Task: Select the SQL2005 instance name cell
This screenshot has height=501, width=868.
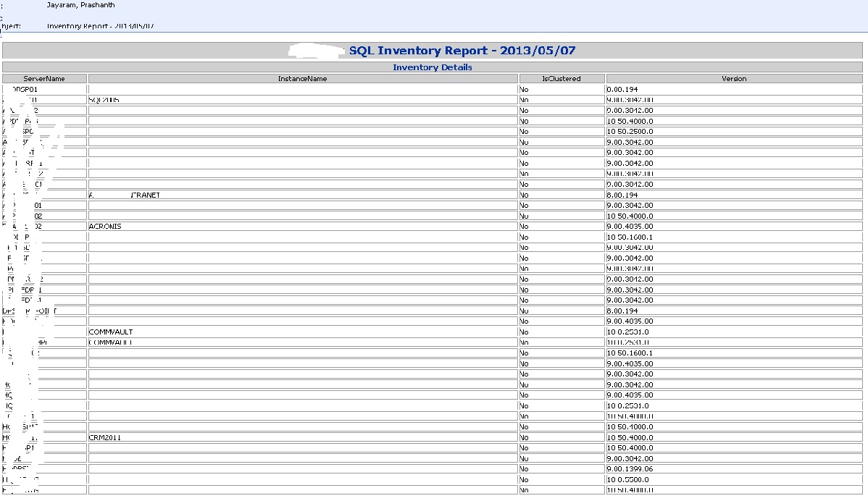Action: 104,100
